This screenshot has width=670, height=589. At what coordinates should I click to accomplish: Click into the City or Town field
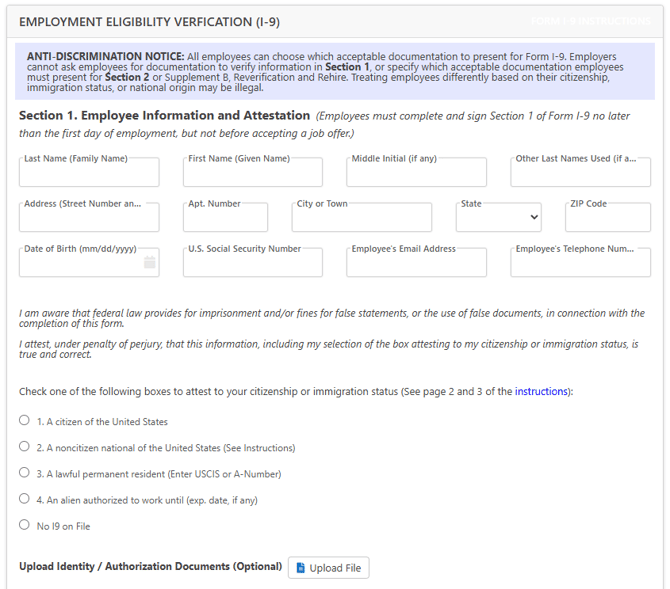click(x=361, y=218)
